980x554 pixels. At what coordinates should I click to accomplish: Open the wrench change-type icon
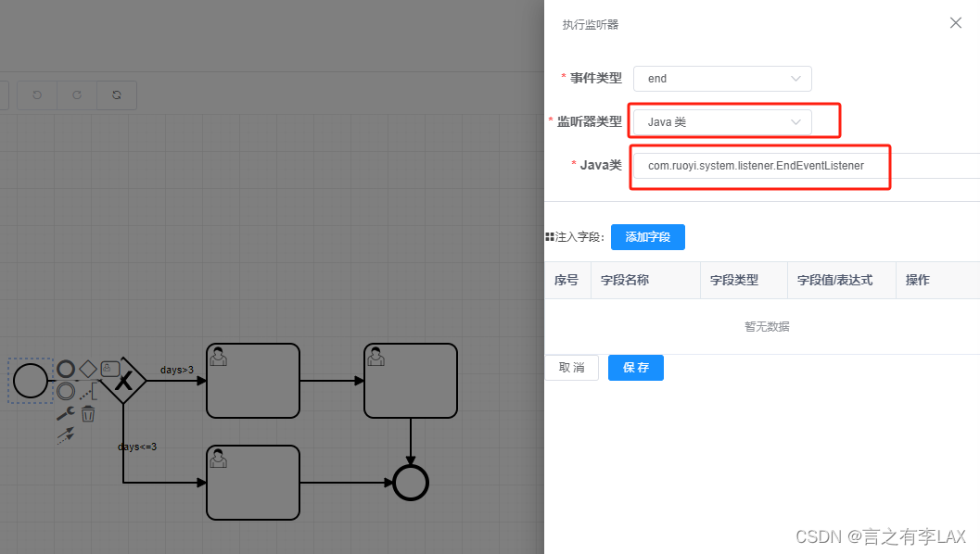(65, 413)
